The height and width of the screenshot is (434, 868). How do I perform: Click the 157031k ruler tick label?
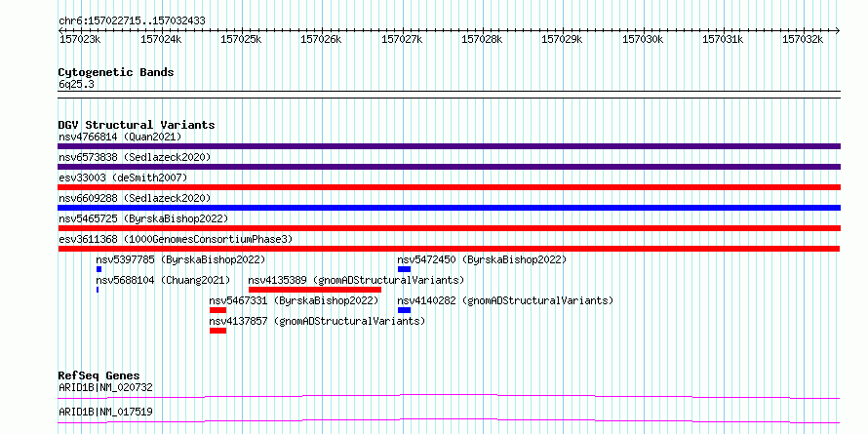[x=723, y=40]
